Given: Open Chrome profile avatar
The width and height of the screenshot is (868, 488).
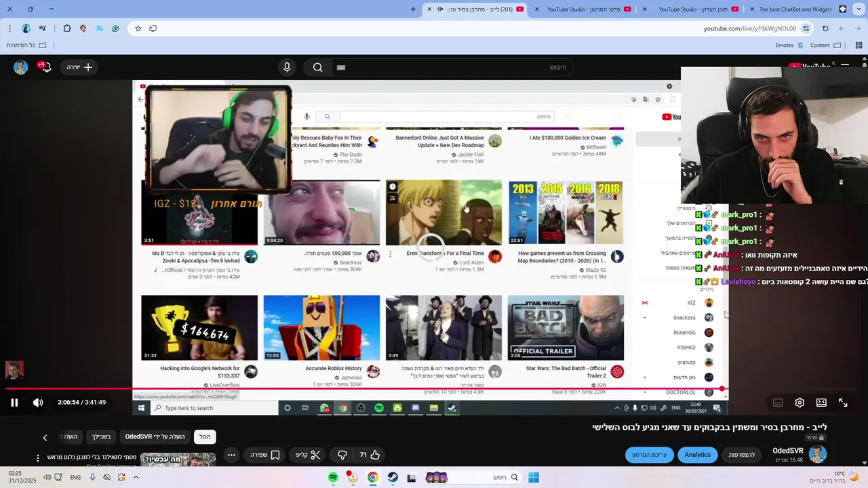Looking at the screenshot, I should (x=26, y=28).
